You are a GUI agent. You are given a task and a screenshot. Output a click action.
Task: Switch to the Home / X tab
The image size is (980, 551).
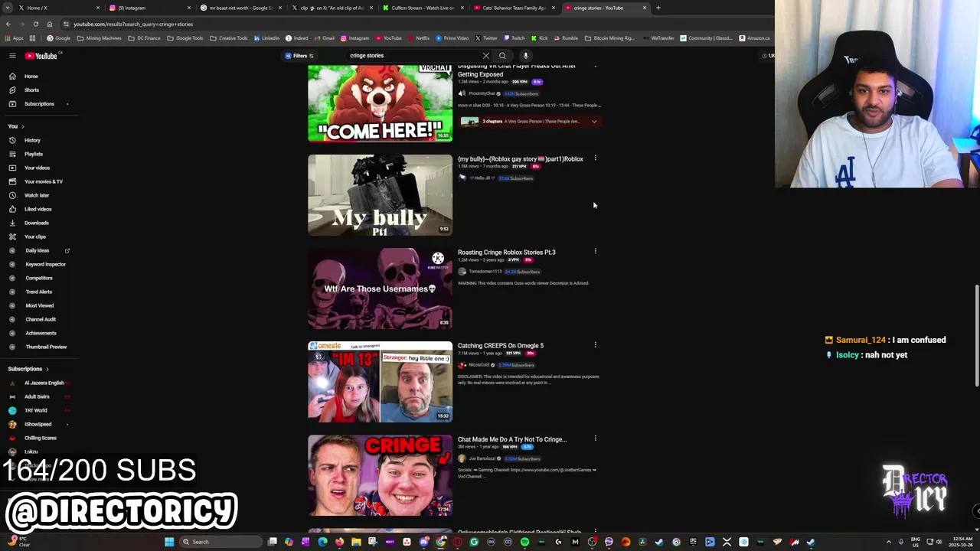click(54, 8)
